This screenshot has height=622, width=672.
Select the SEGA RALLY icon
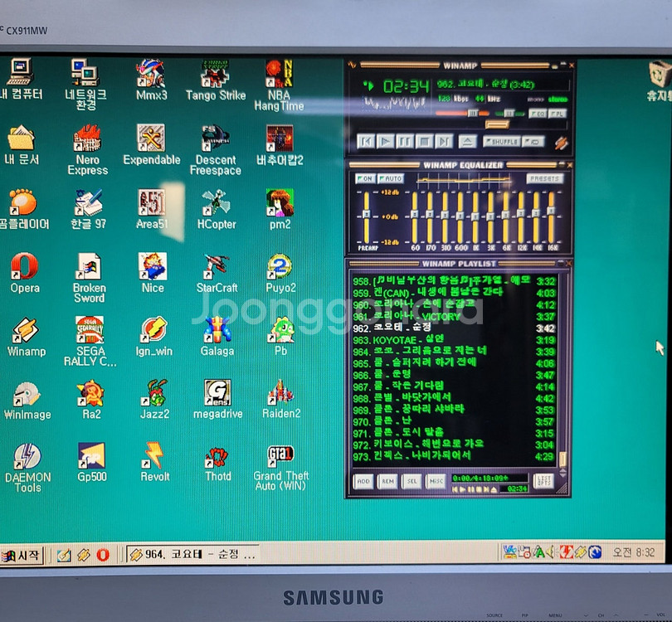[90, 341]
